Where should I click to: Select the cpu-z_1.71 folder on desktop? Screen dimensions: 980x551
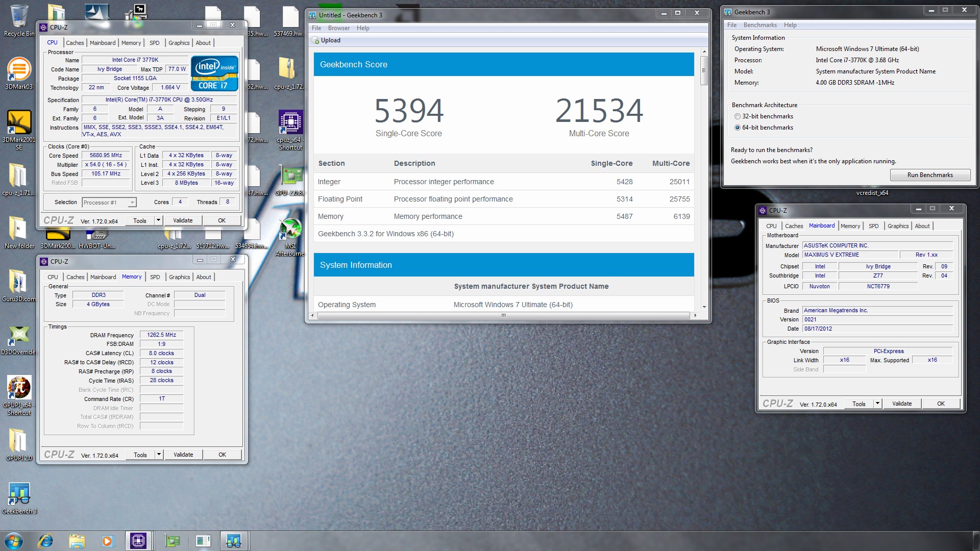click(x=18, y=180)
